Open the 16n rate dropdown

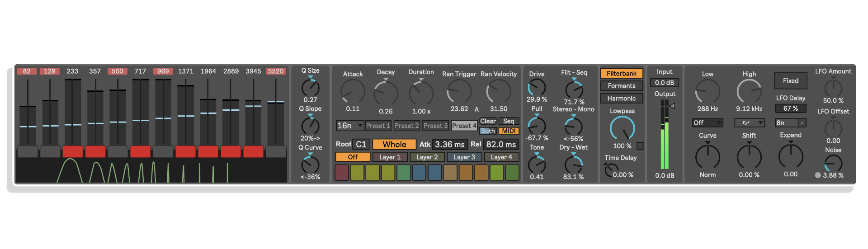[x=349, y=126]
